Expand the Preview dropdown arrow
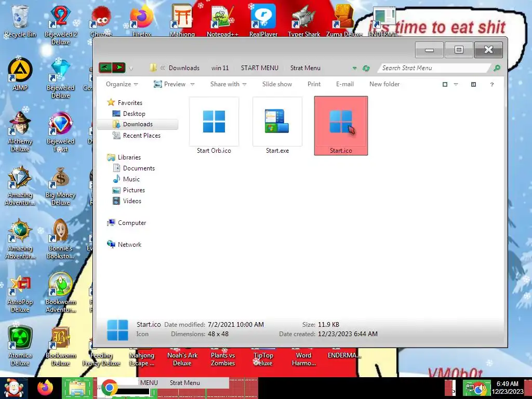 192,84
